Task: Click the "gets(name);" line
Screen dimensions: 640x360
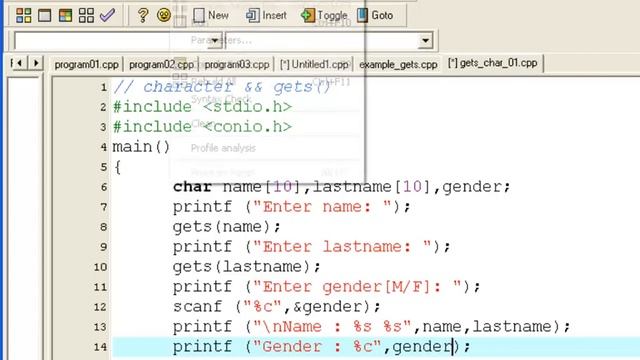Action: (x=227, y=227)
